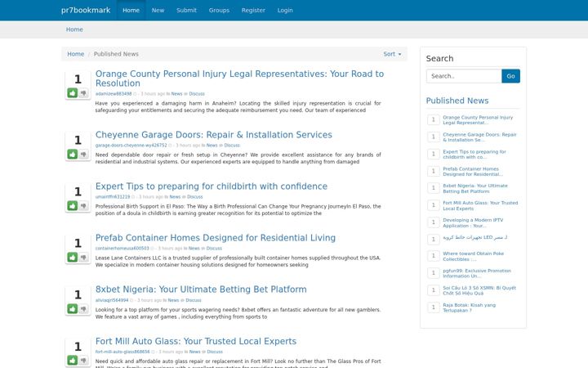
Task: Open 8xbet Nigeria article title
Action: (x=201, y=289)
